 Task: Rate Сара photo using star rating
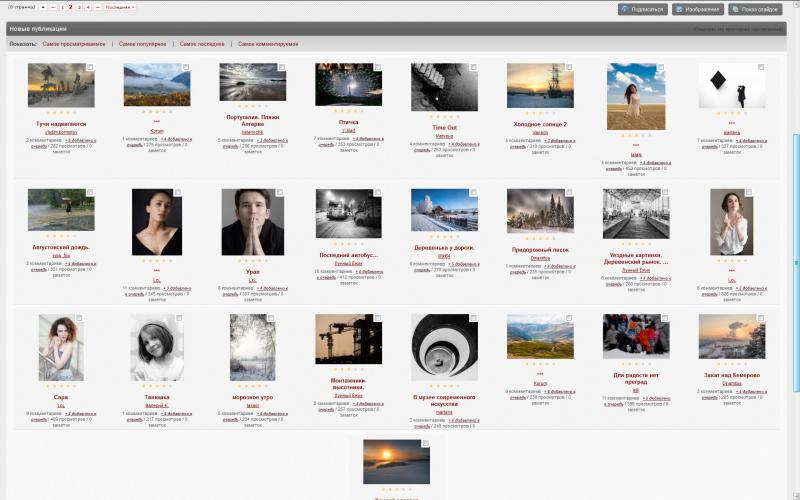click(61, 386)
